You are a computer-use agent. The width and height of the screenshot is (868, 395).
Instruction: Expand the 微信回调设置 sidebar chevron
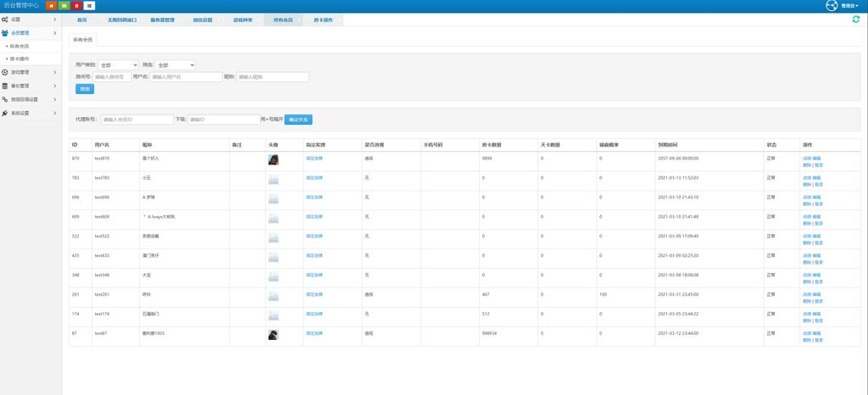tap(55, 99)
